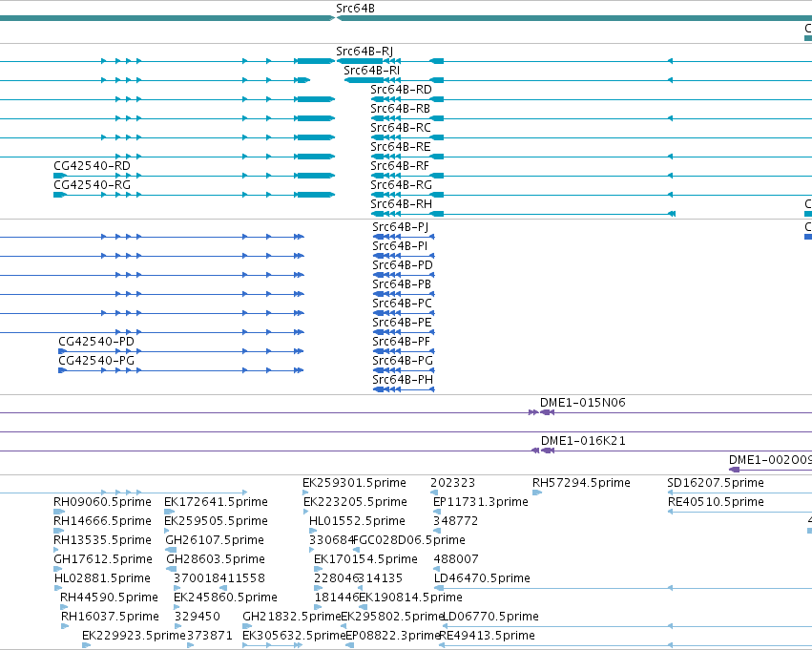Select the 373871 feature label

tap(210, 637)
